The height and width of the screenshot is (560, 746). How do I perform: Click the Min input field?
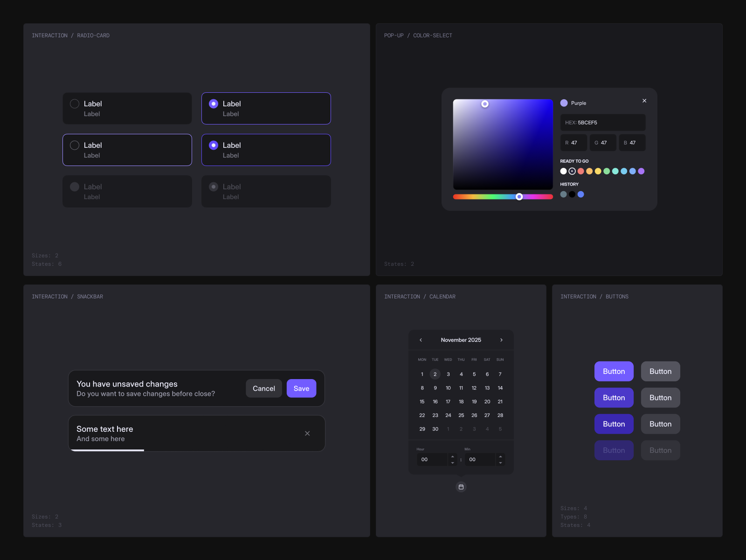click(x=480, y=459)
